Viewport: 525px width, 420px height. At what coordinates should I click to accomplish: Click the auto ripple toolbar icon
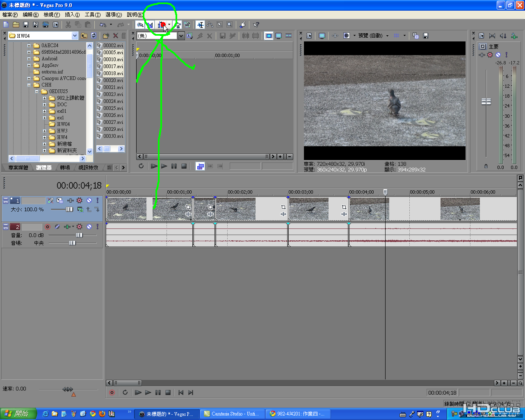[160, 25]
